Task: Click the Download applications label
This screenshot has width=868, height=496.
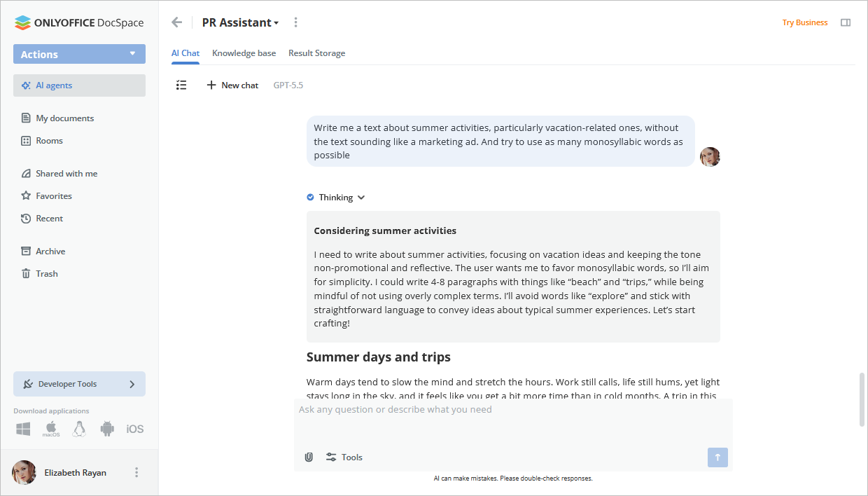Action: (x=51, y=411)
